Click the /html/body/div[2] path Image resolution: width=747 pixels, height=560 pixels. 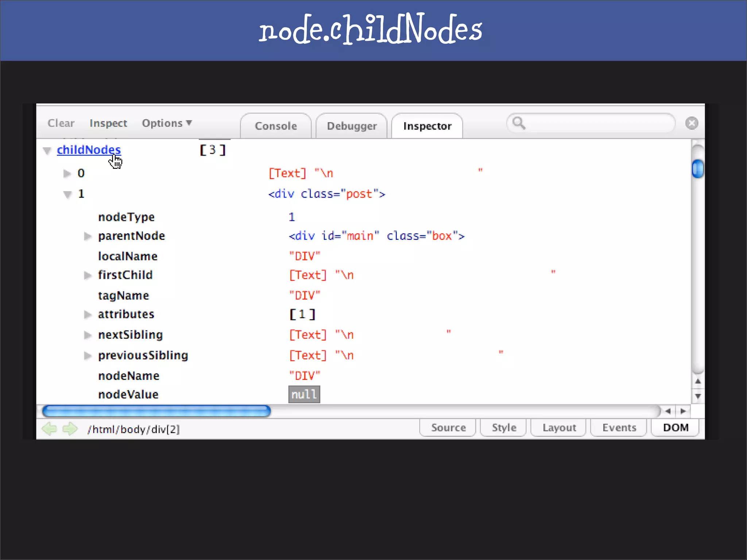(x=133, y=429)
